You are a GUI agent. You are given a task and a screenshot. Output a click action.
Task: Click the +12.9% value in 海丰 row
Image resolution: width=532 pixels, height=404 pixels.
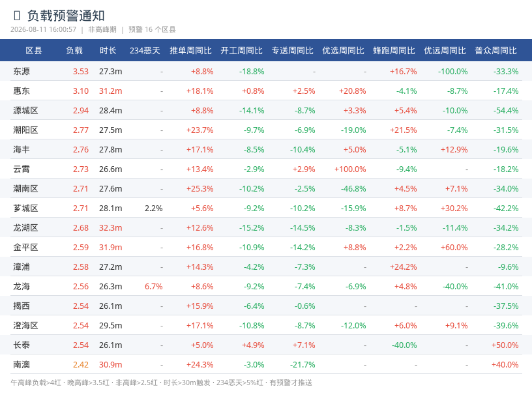pyautogui.click(x=454, y=150)
